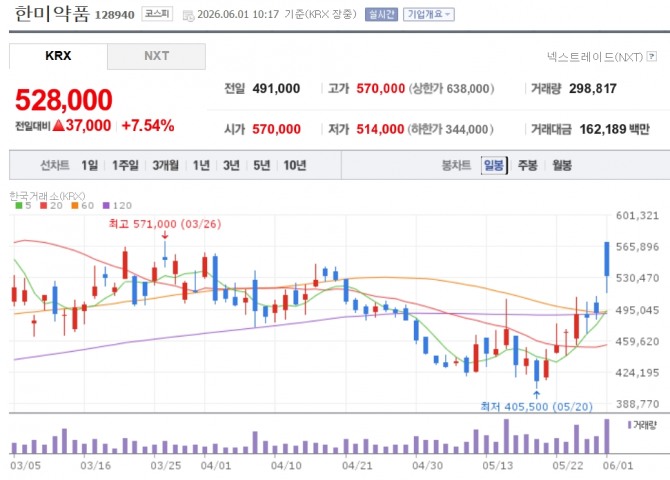Screen dimensions: 670x480
Task: Click the 고가 value 570,000
Action: click(381, 88)
